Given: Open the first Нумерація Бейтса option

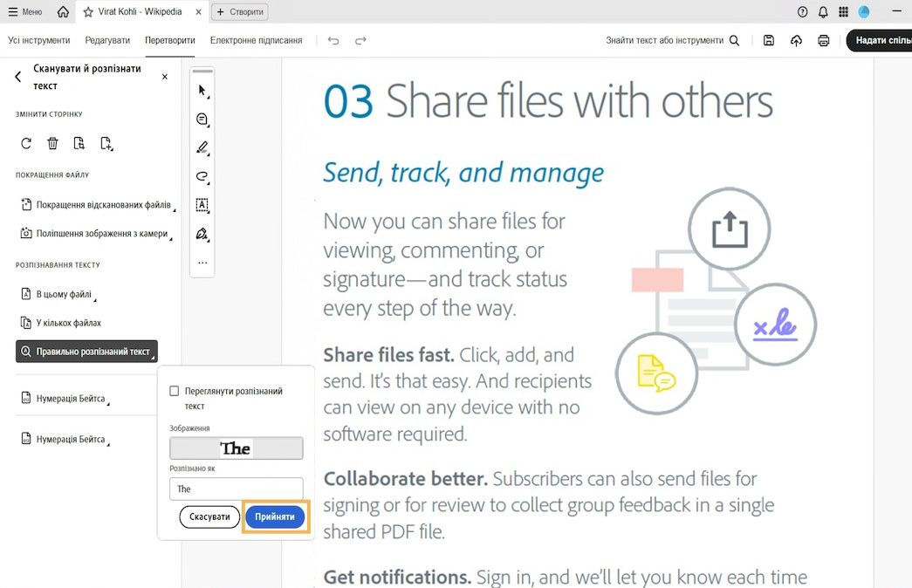Looking at the screenshot, I should [x=65, y=399].
